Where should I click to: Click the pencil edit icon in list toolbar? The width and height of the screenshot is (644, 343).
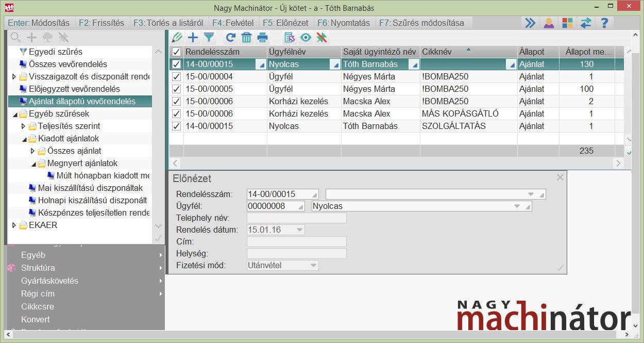coord(177,37)
